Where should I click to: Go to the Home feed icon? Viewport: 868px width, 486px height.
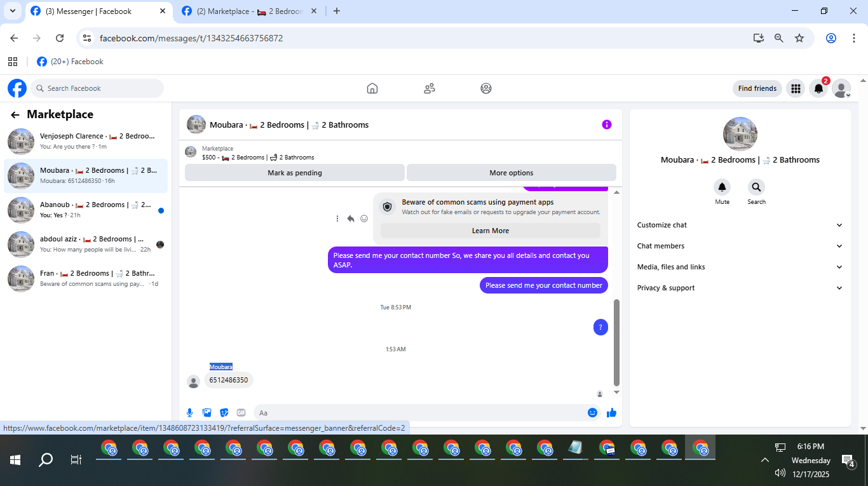click(x=372, y=88)
